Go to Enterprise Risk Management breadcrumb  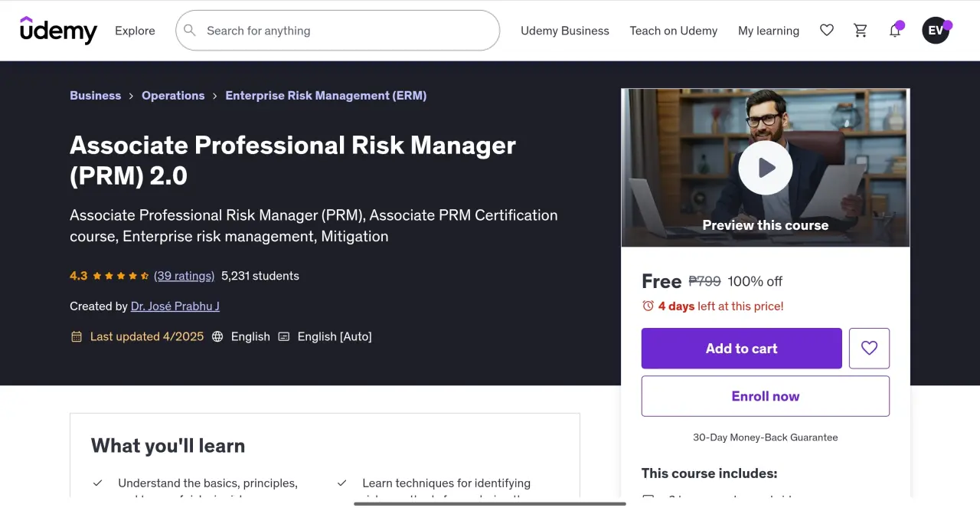click(x=326, y=96)
